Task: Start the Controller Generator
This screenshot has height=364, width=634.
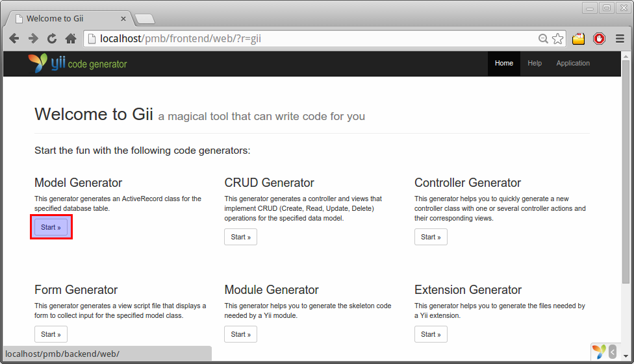Action: (x=431, y=237)
